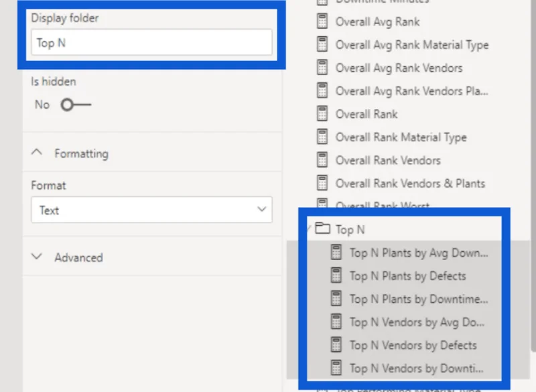
Task: Click the Overall Avg Rank measure icon
Action: click(x=322, y=21)
